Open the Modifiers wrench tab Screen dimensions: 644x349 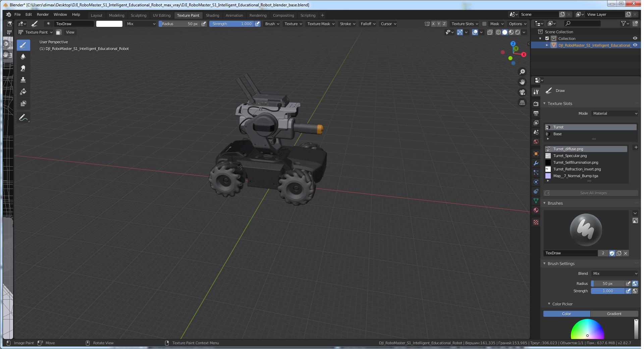536,163
